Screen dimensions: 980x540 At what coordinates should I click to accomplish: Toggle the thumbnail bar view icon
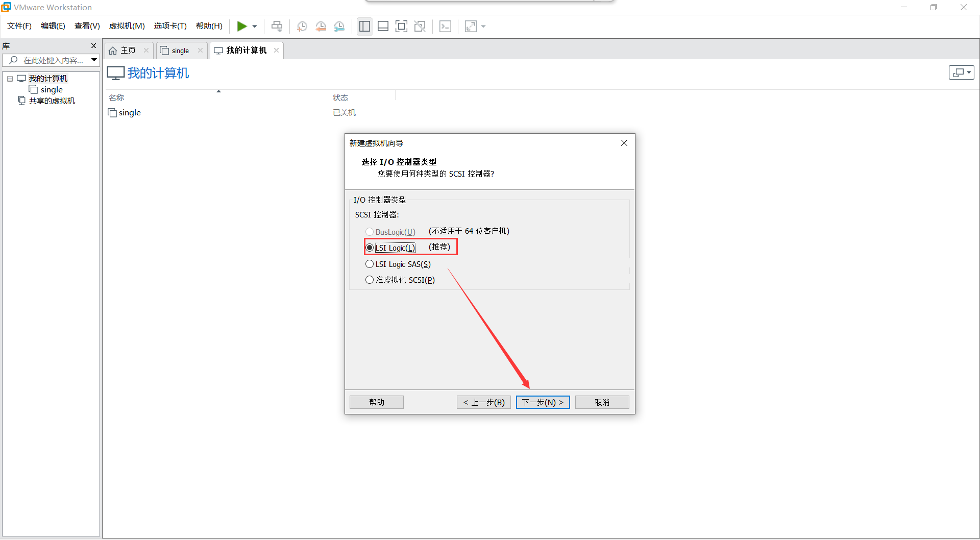click(383, 27)
